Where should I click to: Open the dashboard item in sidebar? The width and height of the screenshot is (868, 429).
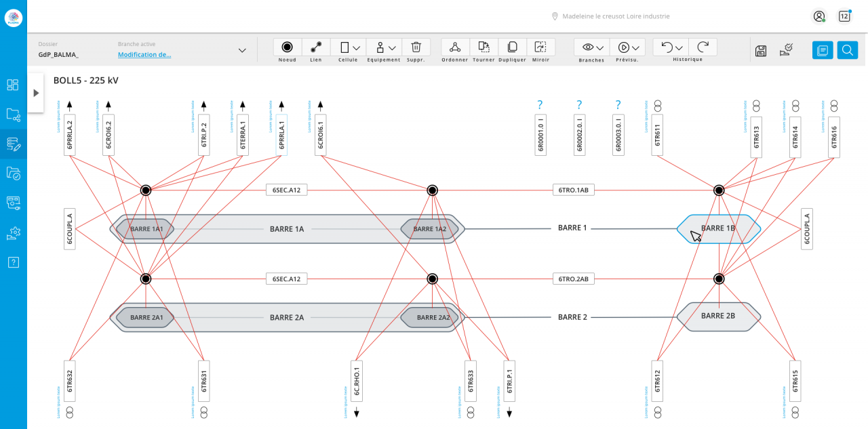(x=14, y=85)
